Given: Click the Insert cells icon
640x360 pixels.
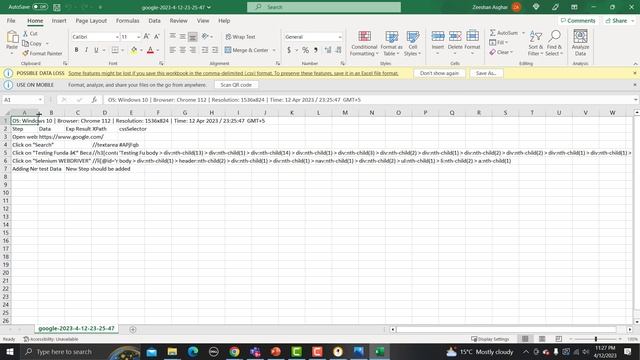Looking at the screenshot, I should tap(438, 37).
